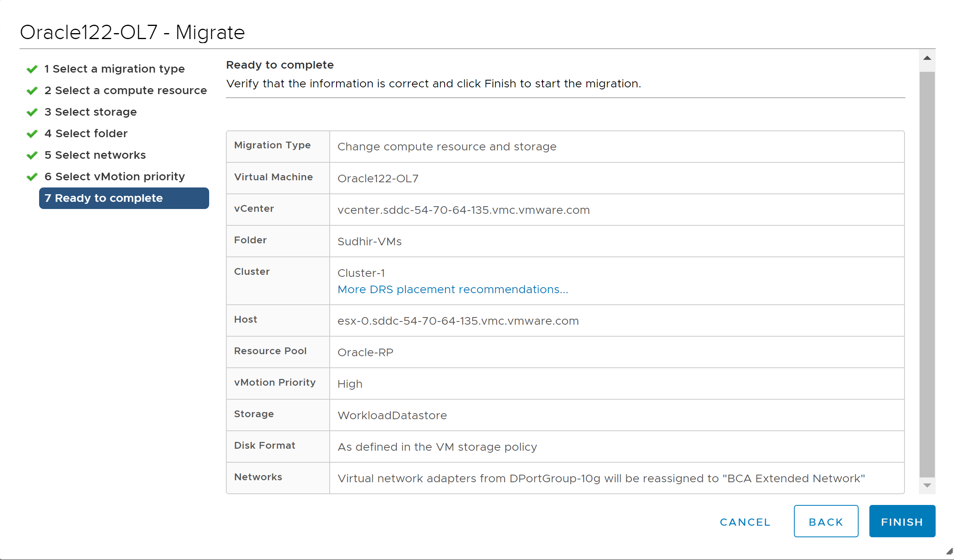This screenshot has width=954, height=560.
Task: Go to step 1 Select a migration type
Action: pyautogui.click(x=115, y=69)
